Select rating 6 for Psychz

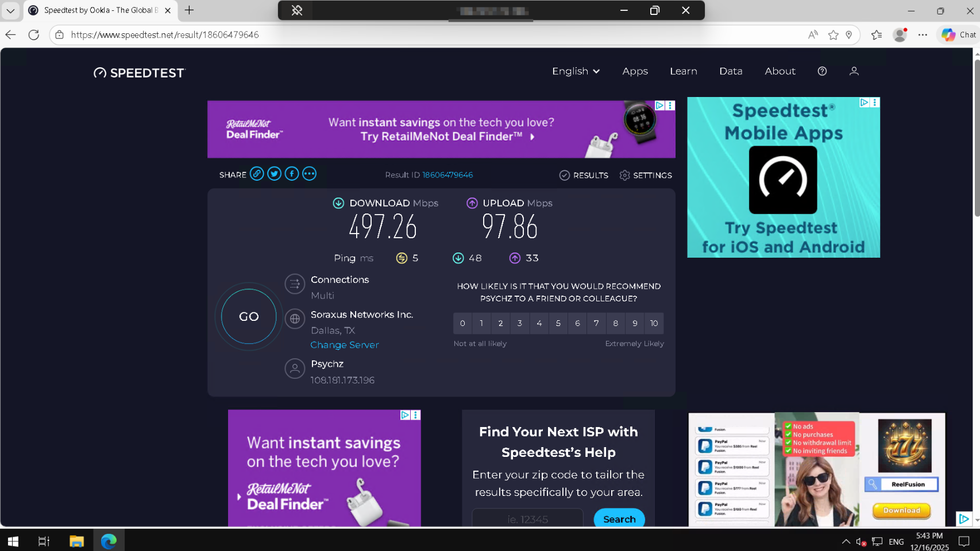pyautogui.click(x=577, y=323)
